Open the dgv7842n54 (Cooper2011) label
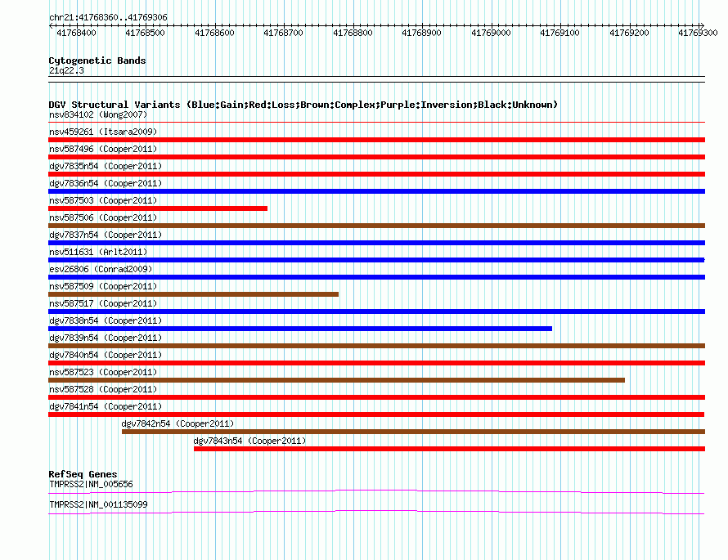The image size is (728, 560). click(178, 423)
